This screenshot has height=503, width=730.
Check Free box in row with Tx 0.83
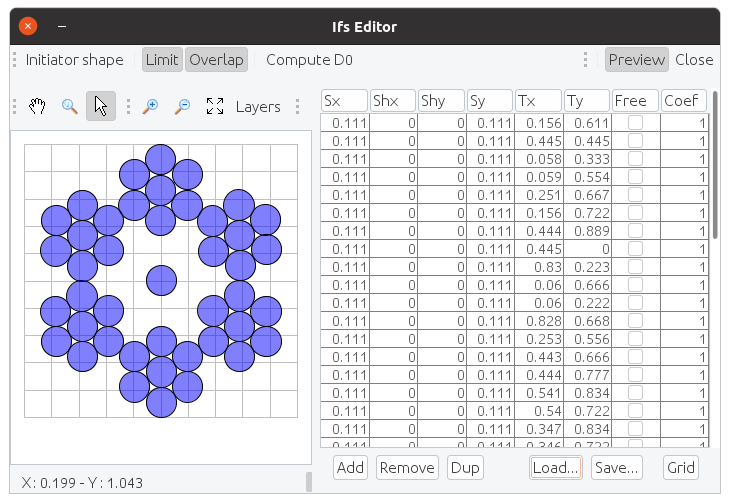click(635, 266)
